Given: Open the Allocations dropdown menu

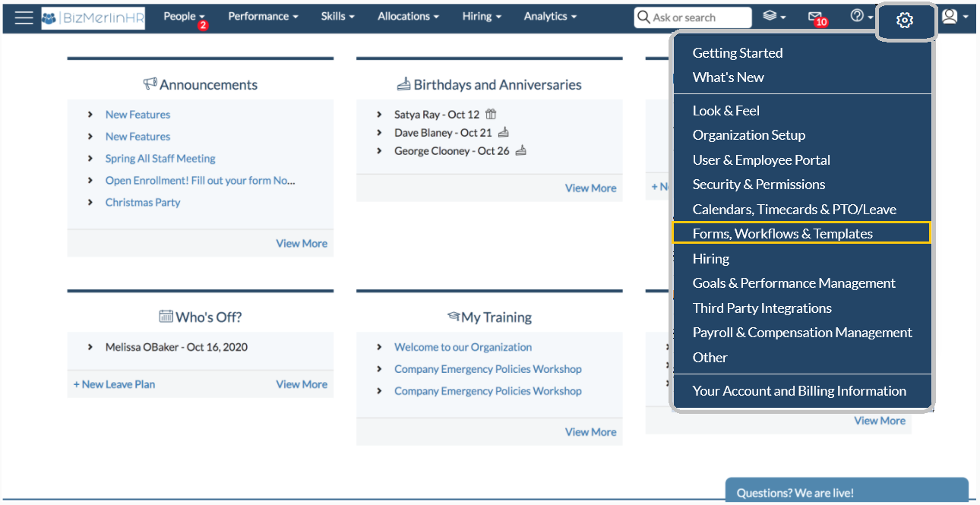Looking at the screenshot, I should pyautogui.click(x=409, y=16).
